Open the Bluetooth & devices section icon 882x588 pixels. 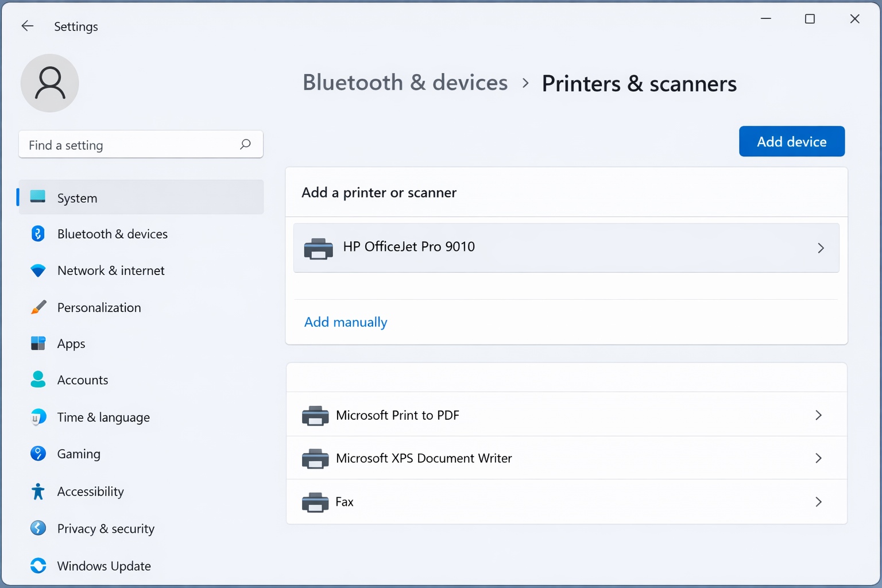click(x=37, y=234)
